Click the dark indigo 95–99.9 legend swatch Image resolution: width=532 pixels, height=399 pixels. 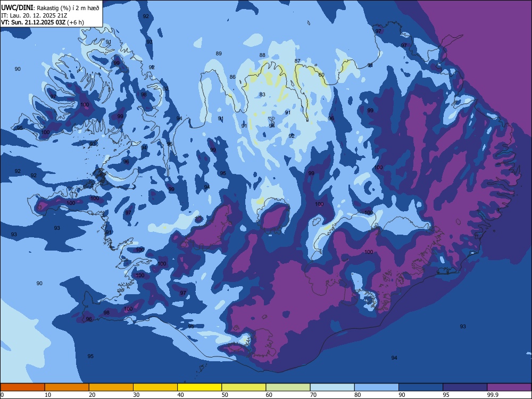465,387
